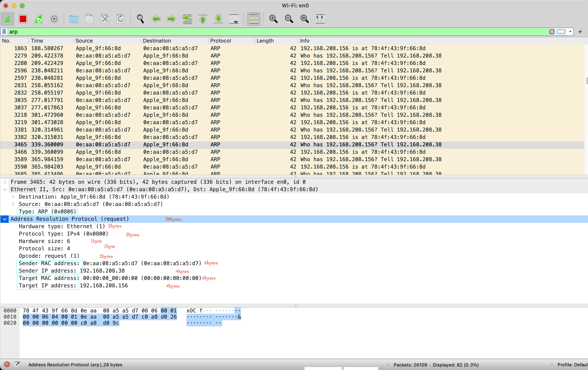Toggle auto-scroll during live capture
Image resolution: width=588 pixels, height=370 pixels.
click(234, 19)
